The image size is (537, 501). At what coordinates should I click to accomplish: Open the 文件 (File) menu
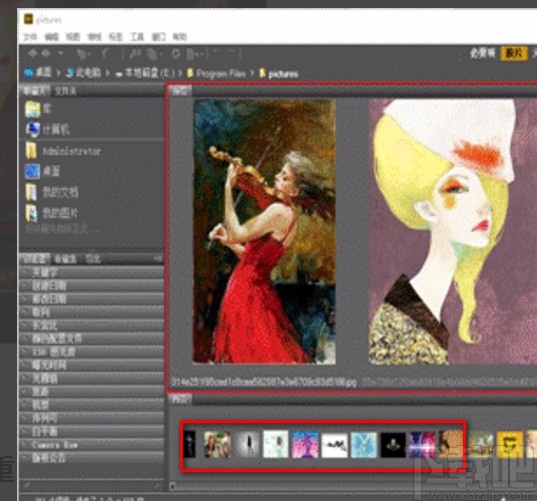tap(30, 37)
